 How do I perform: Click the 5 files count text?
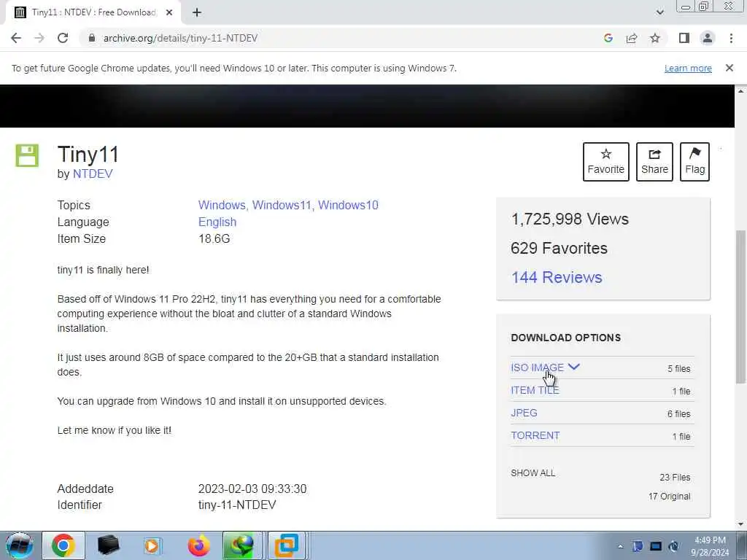[678, 368]
